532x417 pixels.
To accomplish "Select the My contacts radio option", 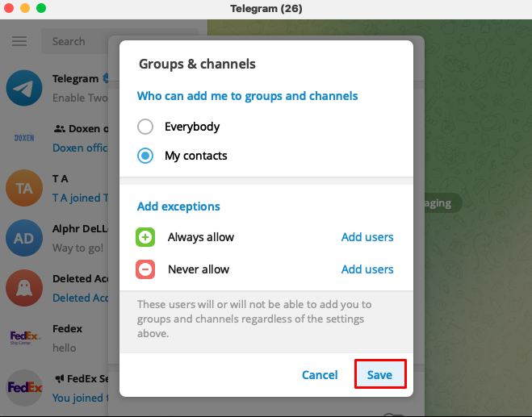I will pos(145,156).
